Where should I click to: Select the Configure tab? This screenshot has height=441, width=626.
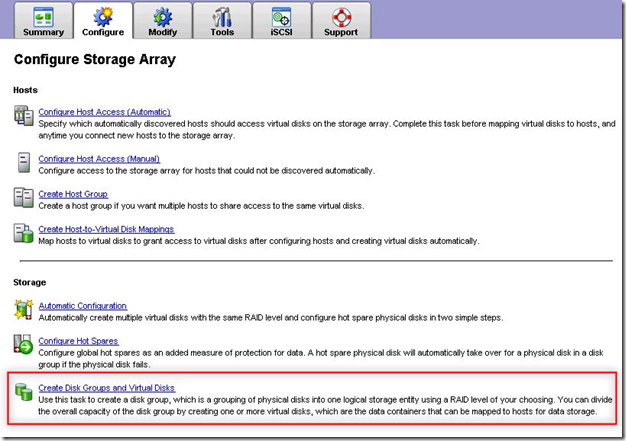103,21
